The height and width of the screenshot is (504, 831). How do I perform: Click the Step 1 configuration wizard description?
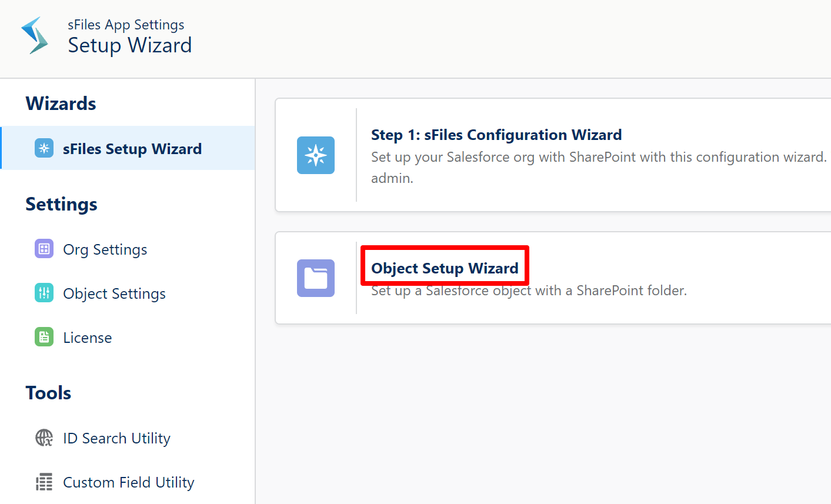coord(599,167)
